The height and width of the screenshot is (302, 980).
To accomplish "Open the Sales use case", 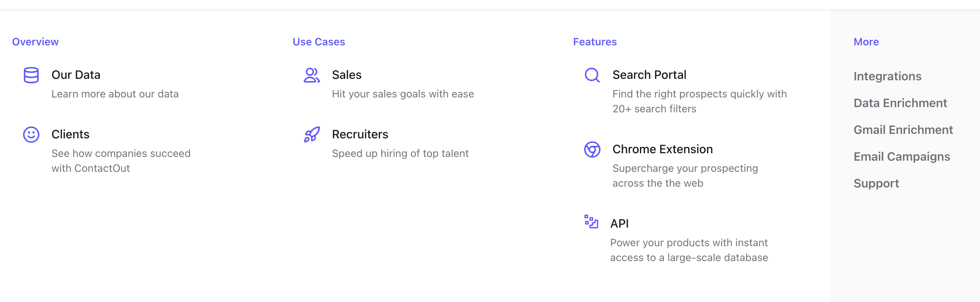I will coord(347,75).
